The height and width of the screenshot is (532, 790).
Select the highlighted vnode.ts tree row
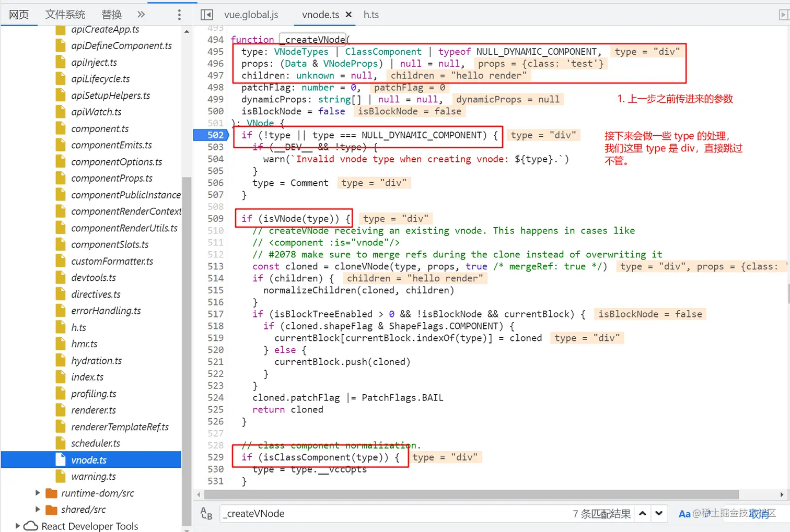pos(91,460)
